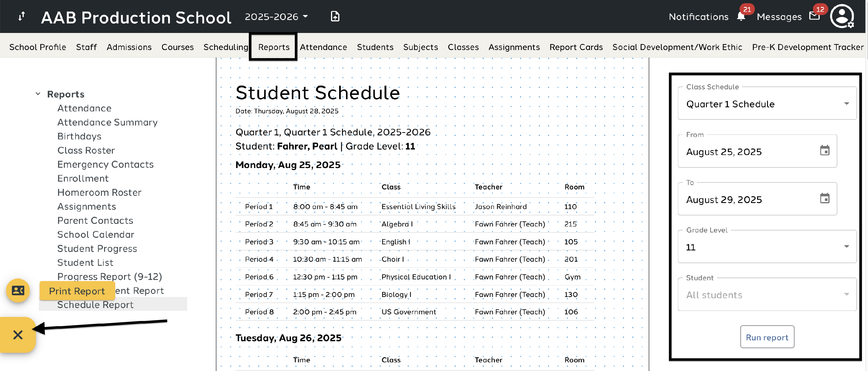The image size is (868, 371).
Task: Open the Class Roster report
Action: (x=86, y=150)
